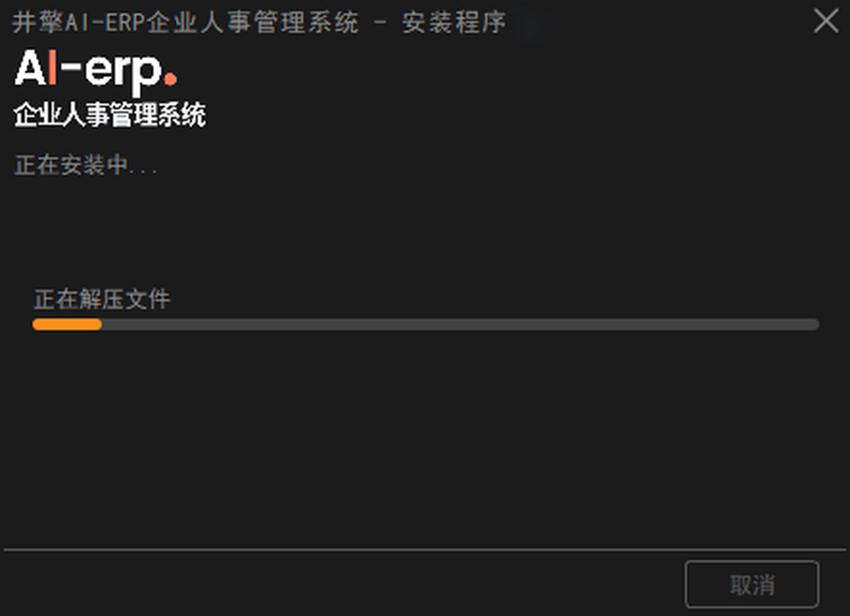The height and width of the screenshot is (616, 850).
Task: Click the orange filled progress bar segment
Action: 67,324
